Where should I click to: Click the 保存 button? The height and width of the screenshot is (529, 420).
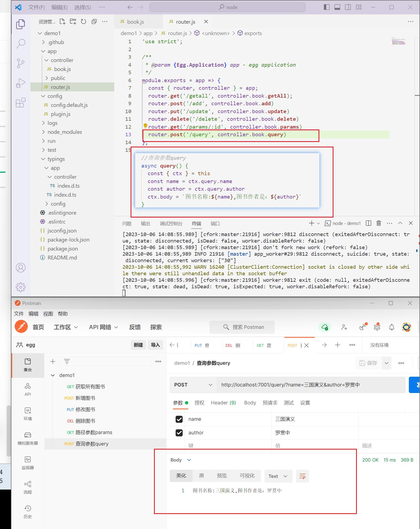[x=368, y=363]
